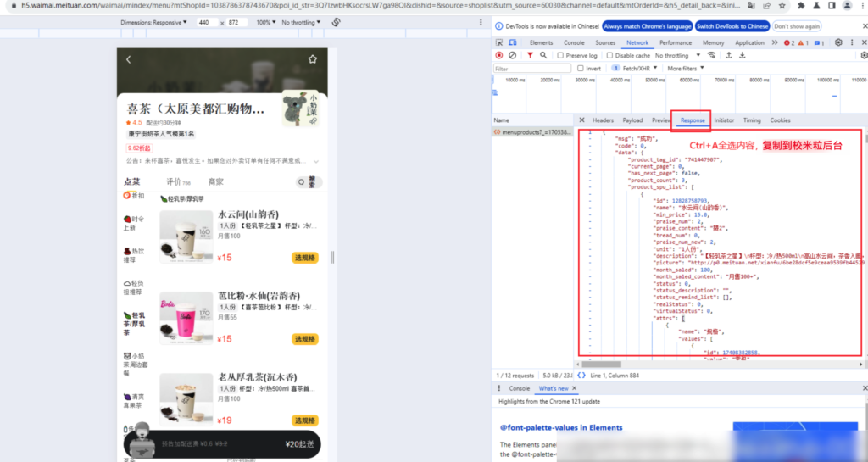Open the Console panel tab
Viewport: 868px width, 462px height.
tap(574, 42)
